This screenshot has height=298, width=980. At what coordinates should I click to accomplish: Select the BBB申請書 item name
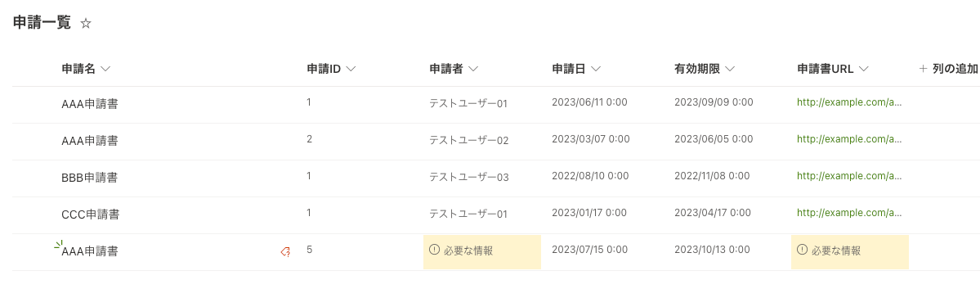point(89,178)
